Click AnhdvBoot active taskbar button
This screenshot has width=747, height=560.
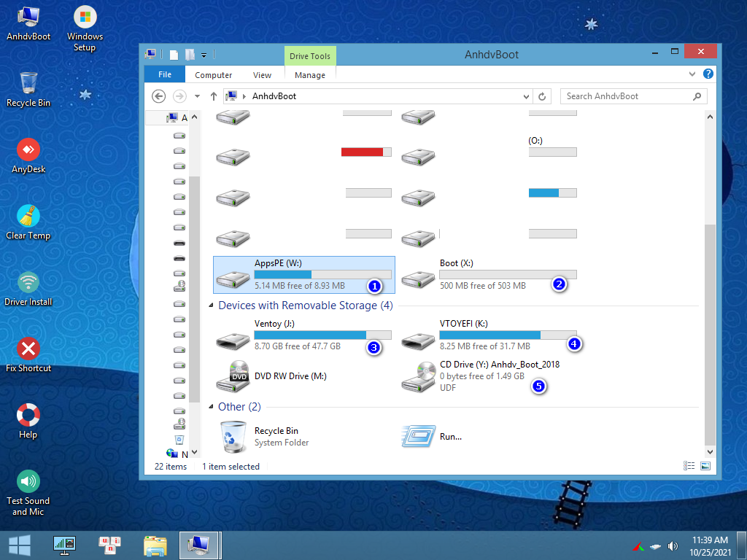(x=198, y=545)
